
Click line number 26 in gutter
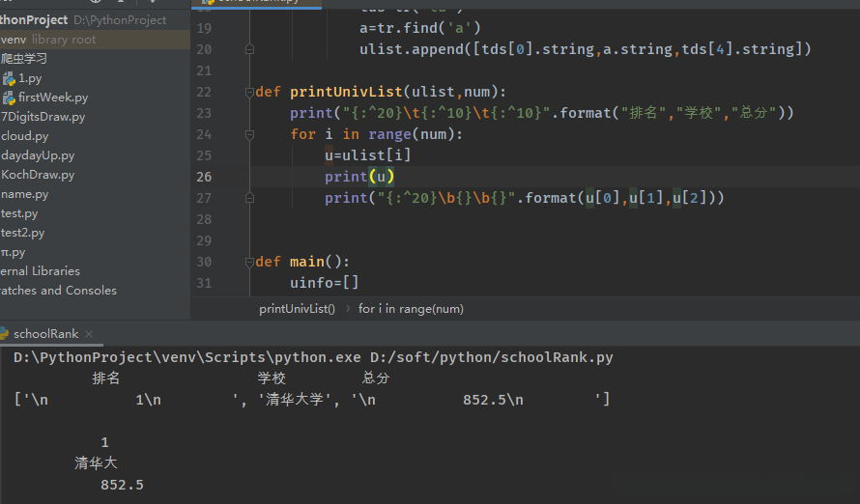coord(204,177)
